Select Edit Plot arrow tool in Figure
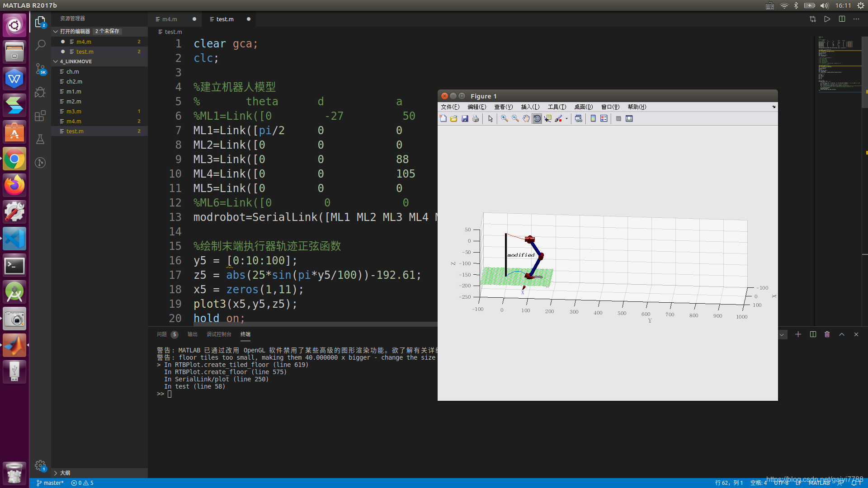This screenshot has height=488, width=868. 491,118
